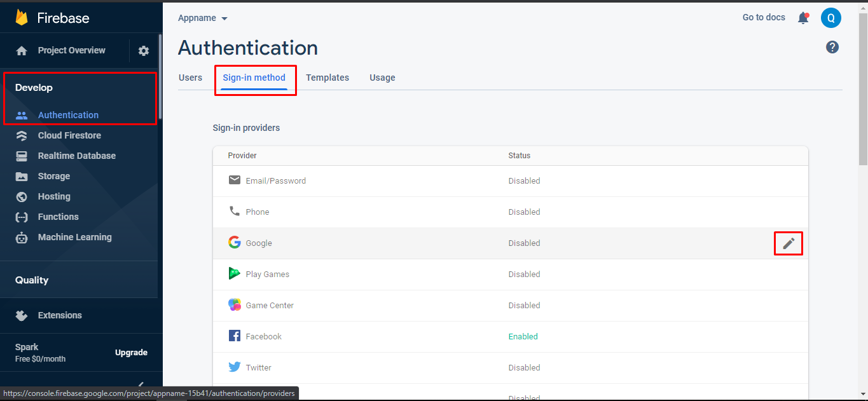Go to Project Overview
Viewport: 868px width, 401px height.
(71, 50)
